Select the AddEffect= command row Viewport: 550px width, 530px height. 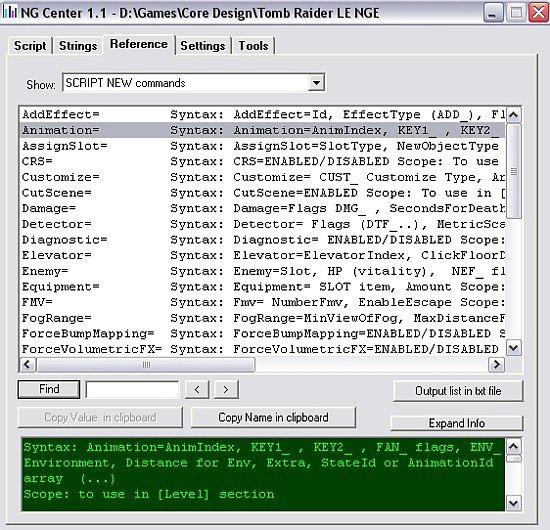coord(263,114)
